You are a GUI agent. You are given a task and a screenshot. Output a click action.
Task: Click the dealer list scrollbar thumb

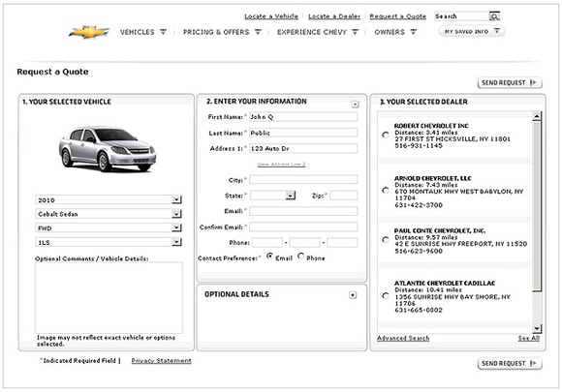(537, 206)
